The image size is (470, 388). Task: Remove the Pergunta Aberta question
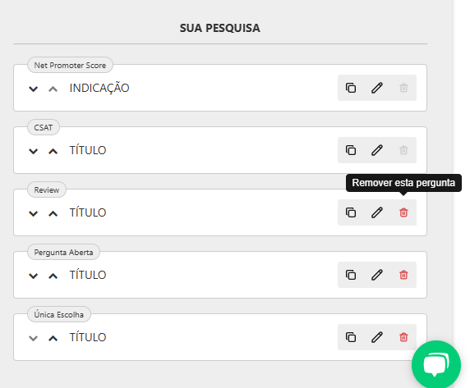point(403,275)
